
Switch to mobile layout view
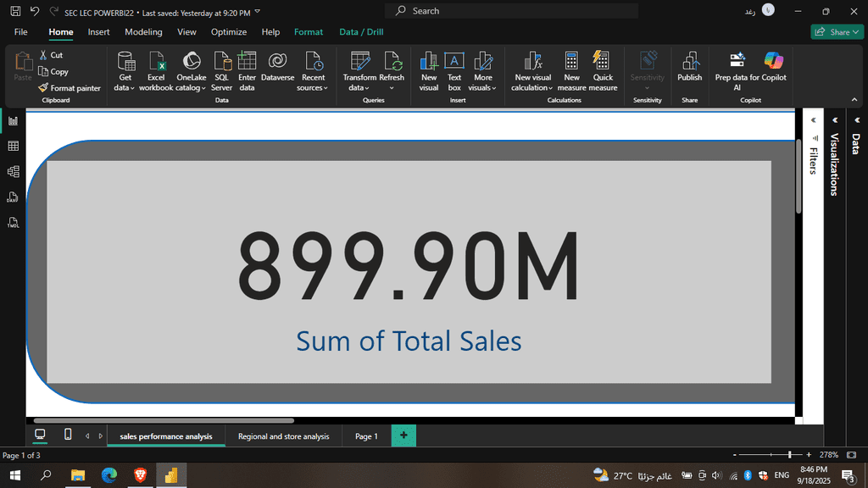click(x=68, y=435)
